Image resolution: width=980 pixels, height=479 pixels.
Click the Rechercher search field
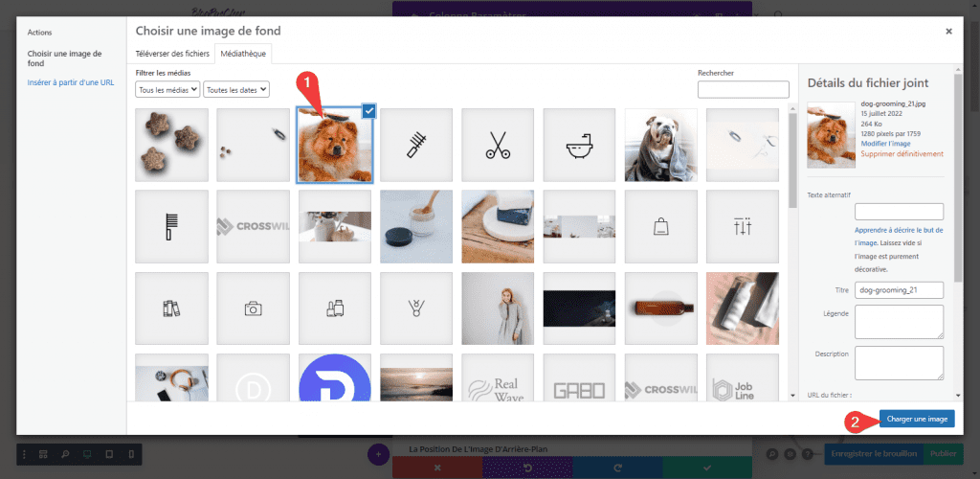point(743,89)
